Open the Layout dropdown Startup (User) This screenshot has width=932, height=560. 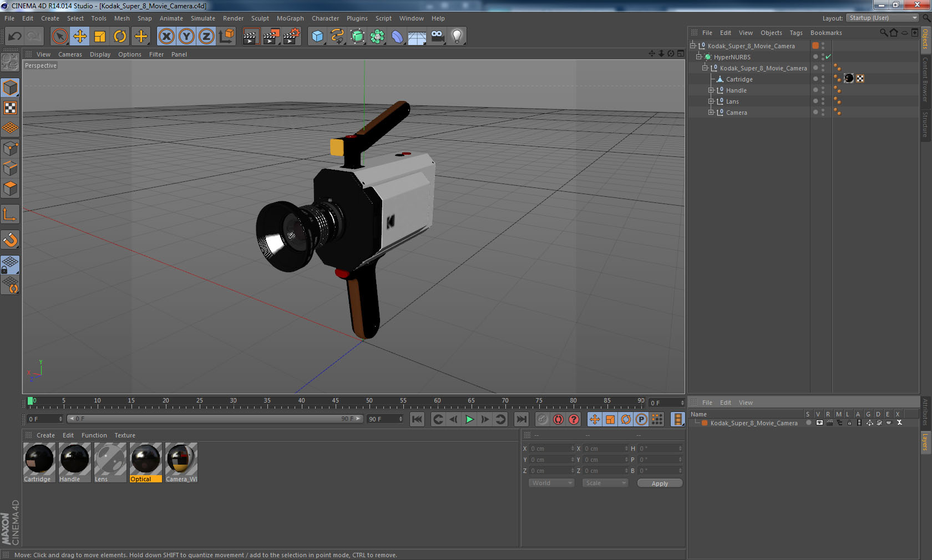click(x=883, y=18)
